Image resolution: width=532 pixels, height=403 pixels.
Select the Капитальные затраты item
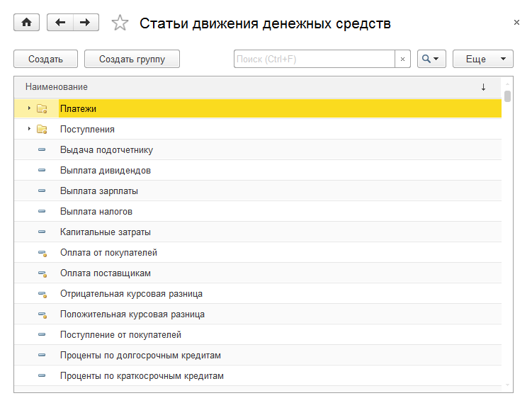point(106,232)
